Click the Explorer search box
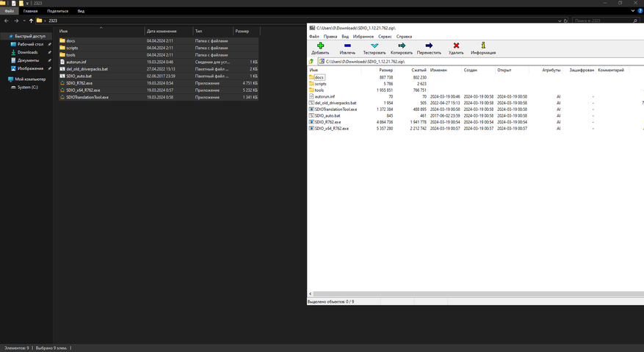Viewport: 644px width, 352px height. pos(605,21)
